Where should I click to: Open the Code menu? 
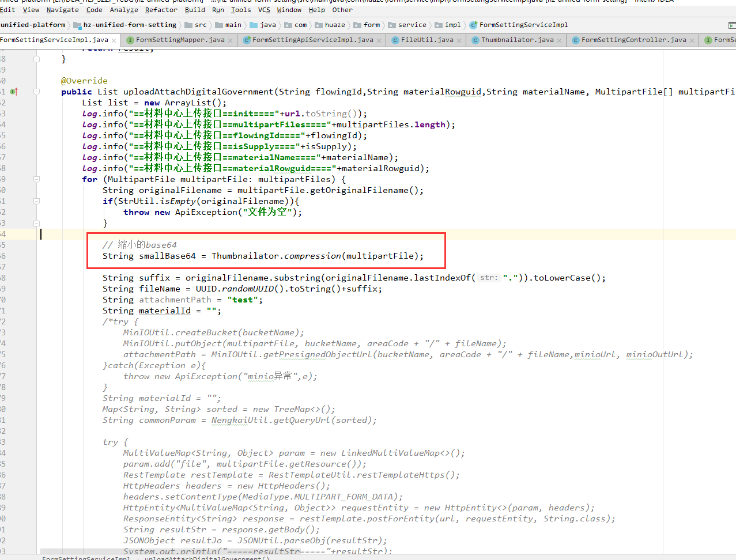pos(95,10)
